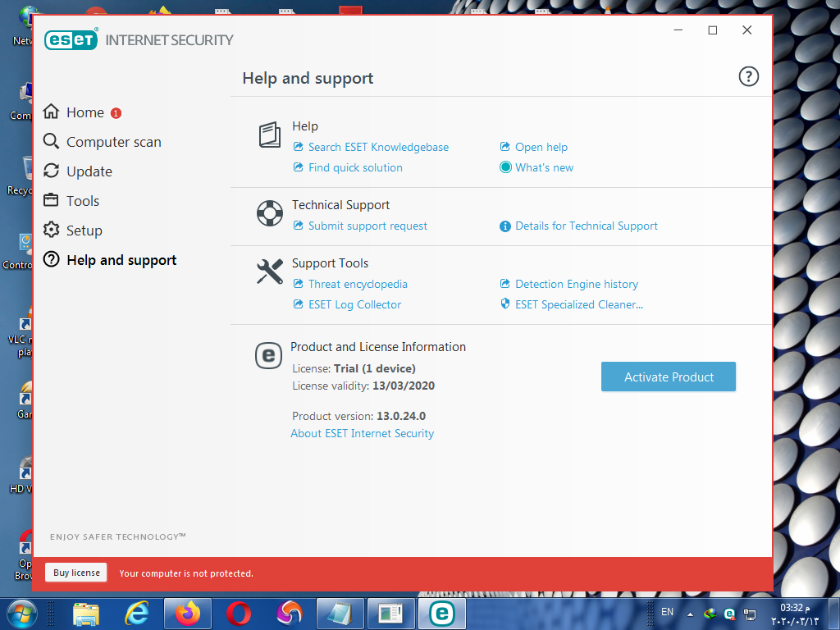Screen dimensions: 840x630
Task: Click the teal circle icon beside What's new
Action: coord(505,167)
